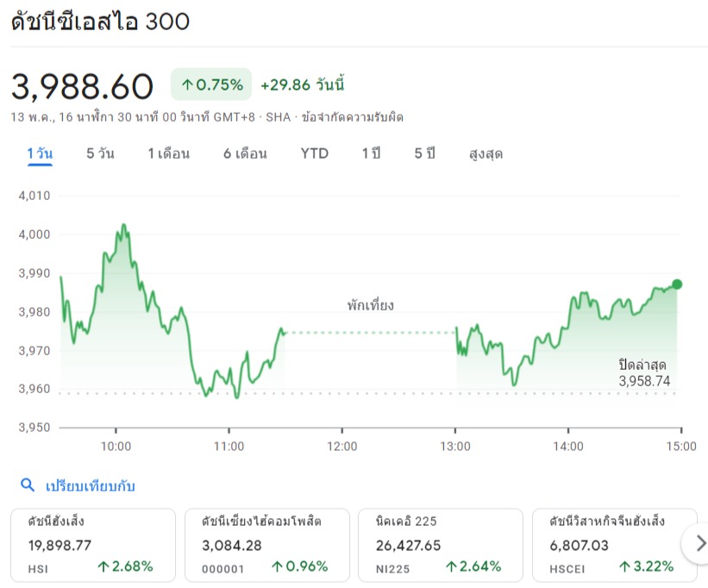Click the green end-point dot on chart
The image size is (708, 588).
(x=677, y=285)
